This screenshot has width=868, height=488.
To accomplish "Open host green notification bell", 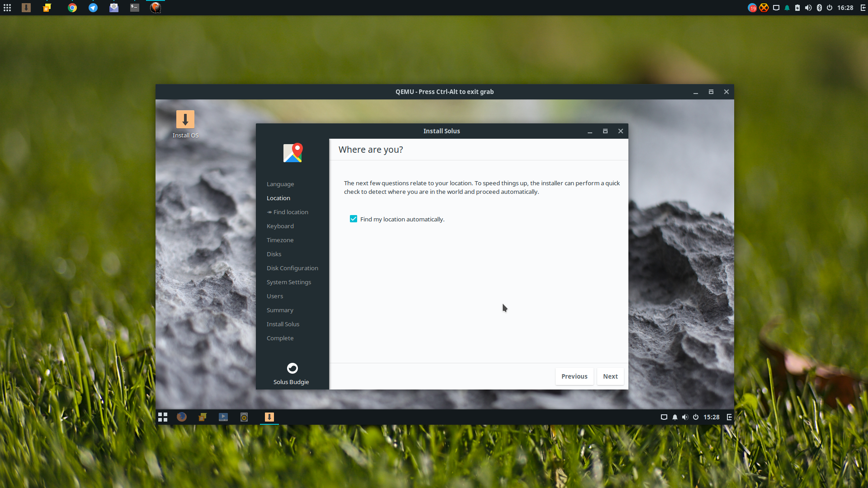I will click(787, 8).
